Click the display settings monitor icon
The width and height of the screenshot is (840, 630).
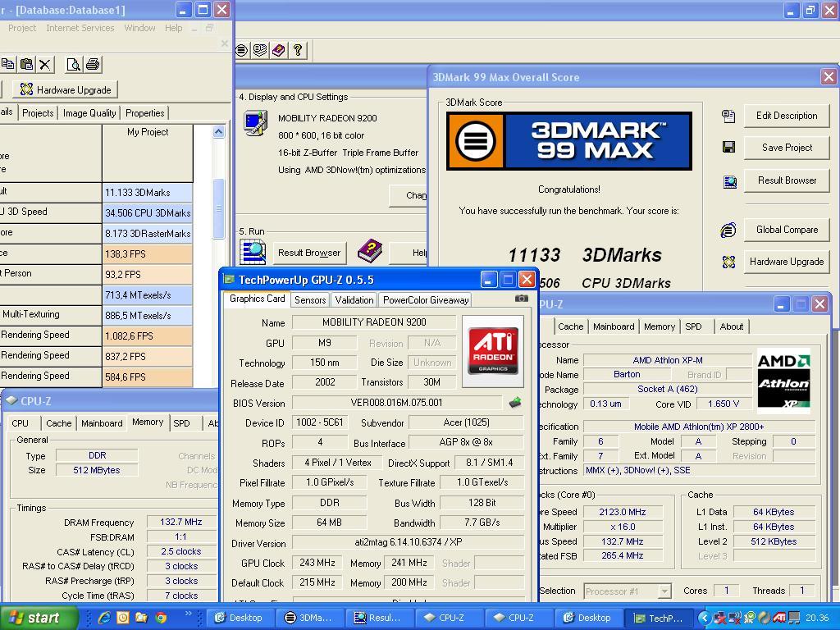point(255,123)
